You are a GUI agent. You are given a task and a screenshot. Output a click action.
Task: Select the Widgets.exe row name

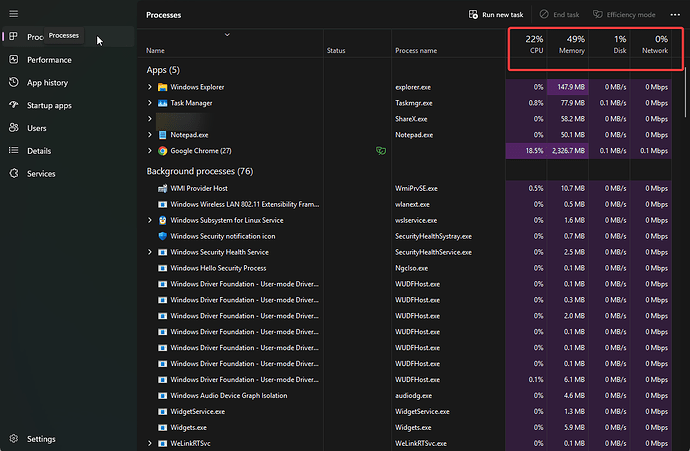(x=188, y=427)
